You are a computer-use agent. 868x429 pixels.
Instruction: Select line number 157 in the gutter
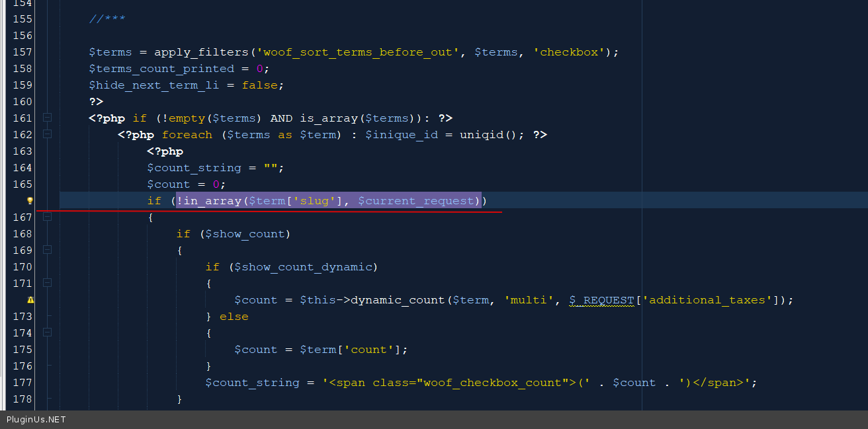22,52
